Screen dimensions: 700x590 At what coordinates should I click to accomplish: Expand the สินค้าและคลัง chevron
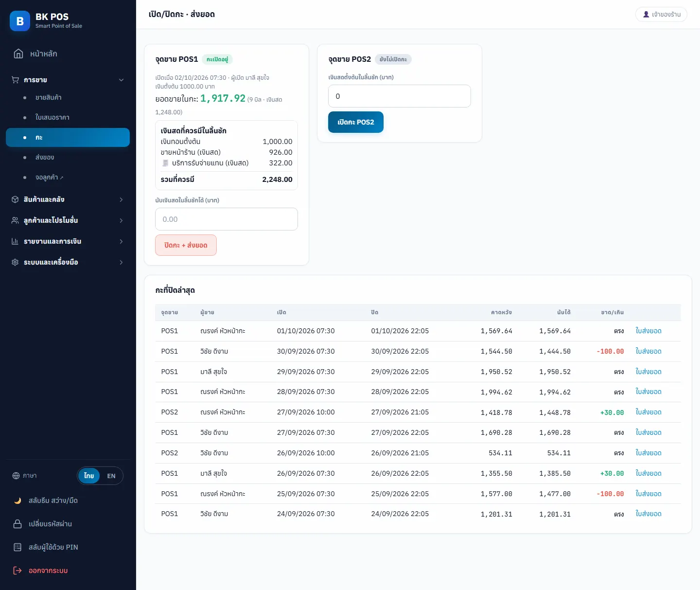(x=121, y=199)
